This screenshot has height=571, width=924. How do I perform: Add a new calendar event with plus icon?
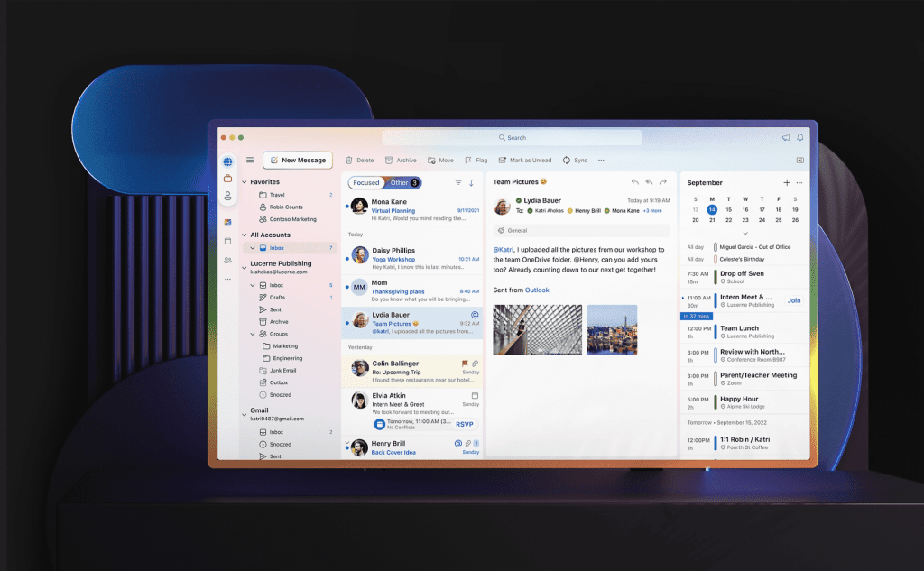787,183
